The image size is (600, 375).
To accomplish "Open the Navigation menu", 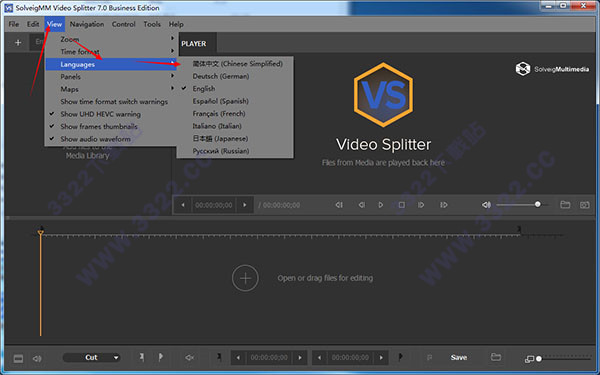I will (87, 24).
